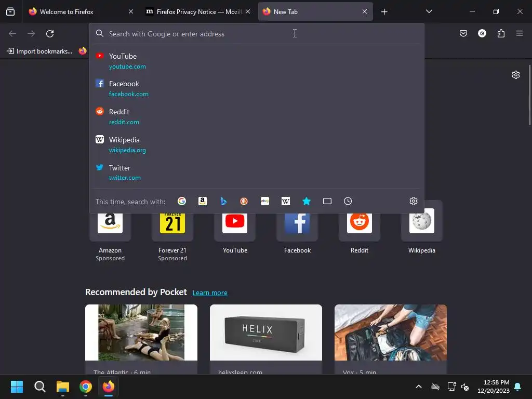Search with Bing one-off icon
The image size is (532, 399).
223,201
